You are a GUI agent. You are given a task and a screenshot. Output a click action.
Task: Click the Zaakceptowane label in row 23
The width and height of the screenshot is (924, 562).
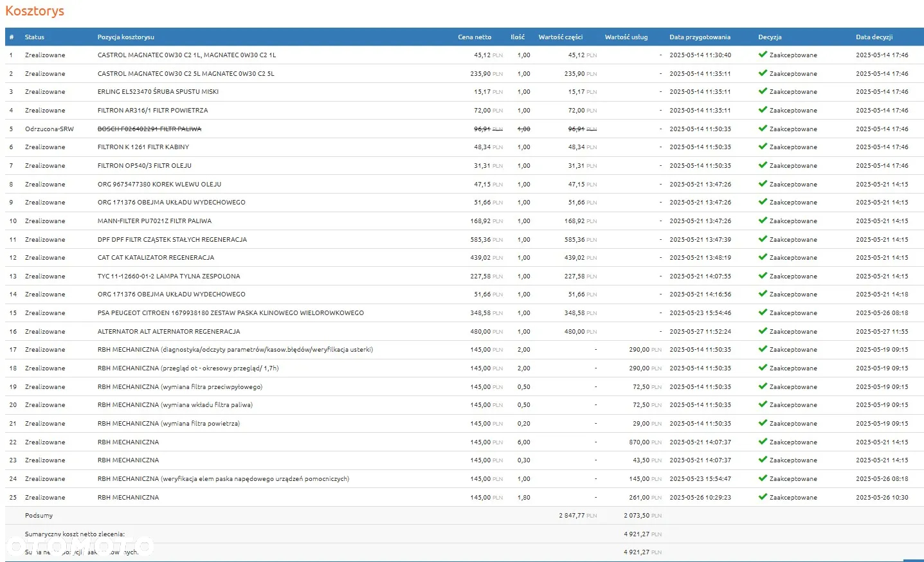793,460
